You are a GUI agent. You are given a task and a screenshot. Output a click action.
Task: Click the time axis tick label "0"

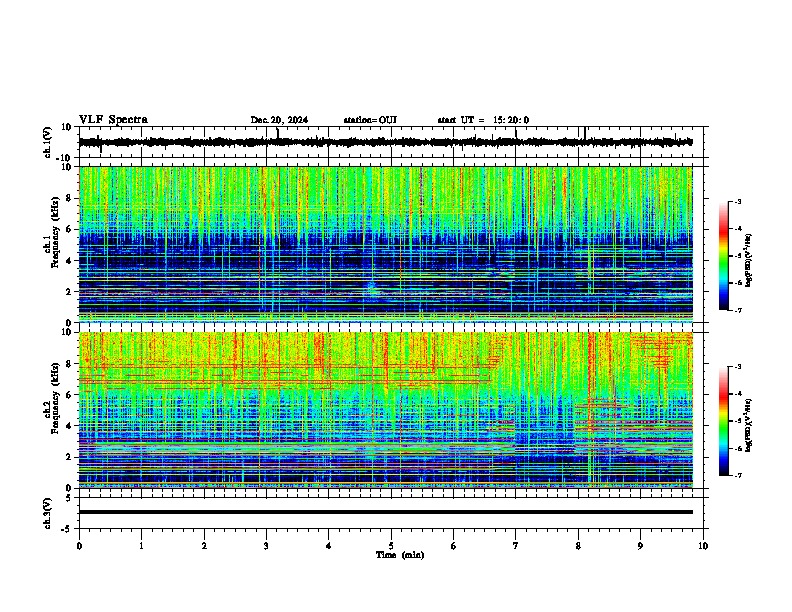tap(79, 546)
